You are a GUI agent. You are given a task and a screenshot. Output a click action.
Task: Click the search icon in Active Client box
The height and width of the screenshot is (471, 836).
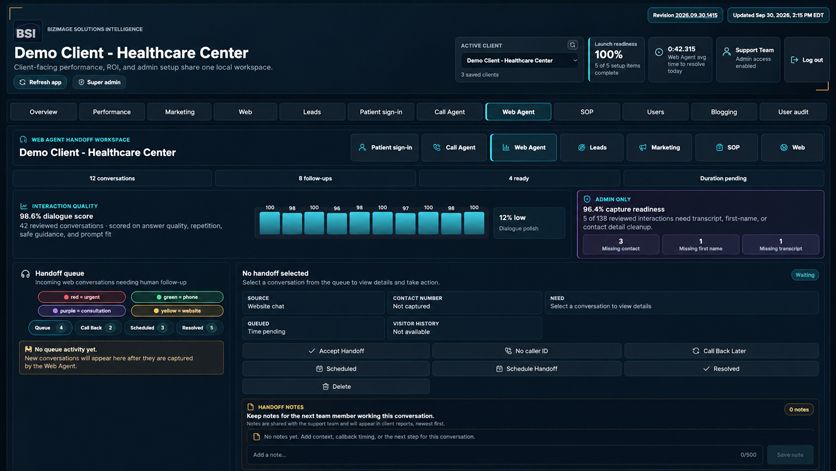[572, 45]
